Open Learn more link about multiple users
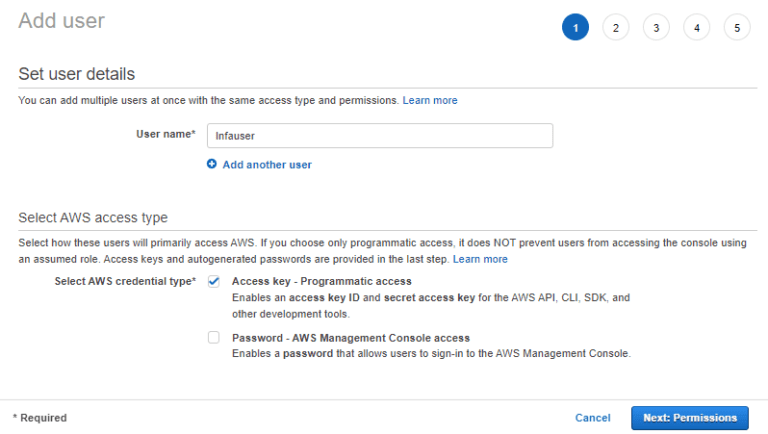Screen dimensions: 768x434 click(430, 101)
